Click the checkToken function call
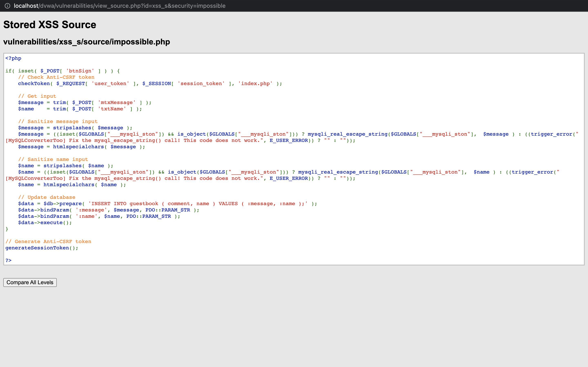This screenshot has height=367, width=588. point(34,84)
